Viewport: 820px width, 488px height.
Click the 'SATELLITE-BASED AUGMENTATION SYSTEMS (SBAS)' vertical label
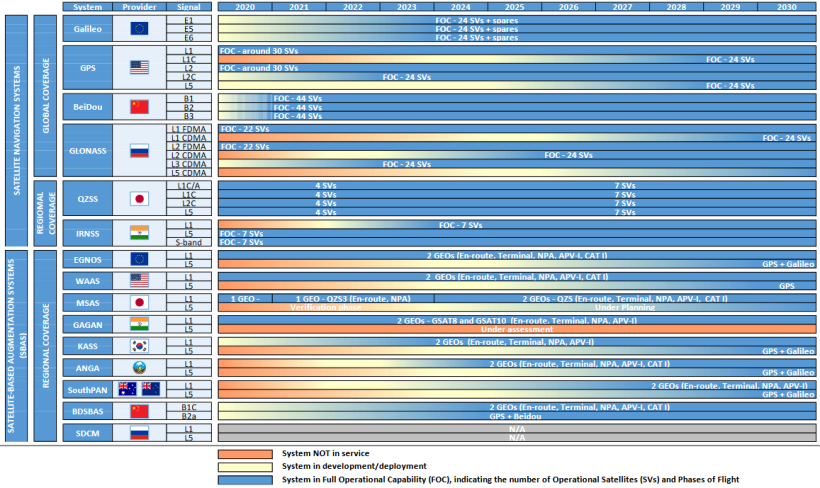pyautogui.click(x=16, y=346)
